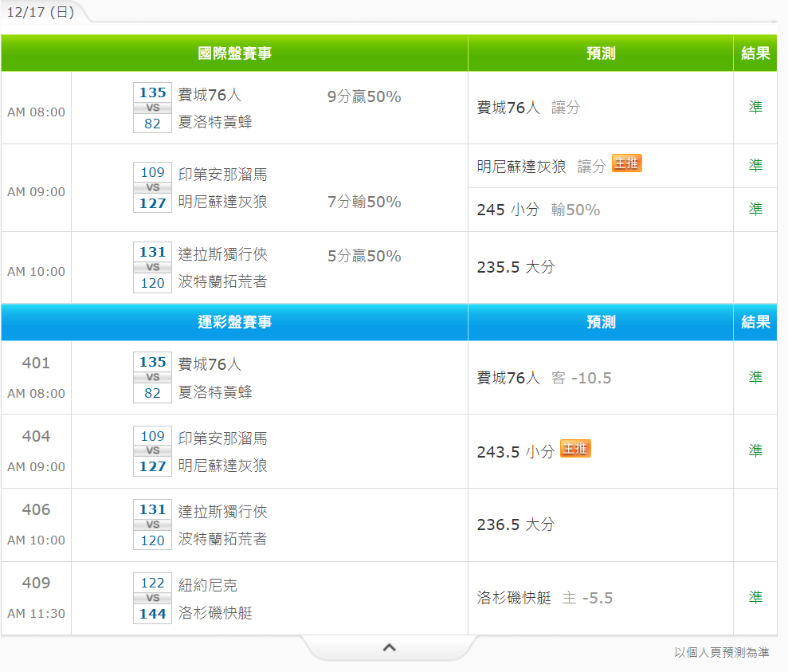Click game number 406

36,509
